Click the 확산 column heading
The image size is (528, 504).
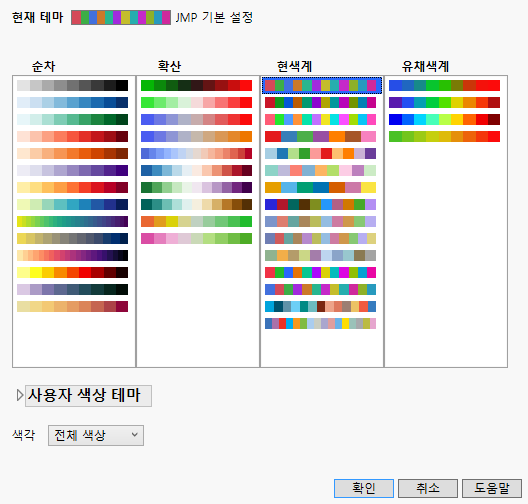169,66
